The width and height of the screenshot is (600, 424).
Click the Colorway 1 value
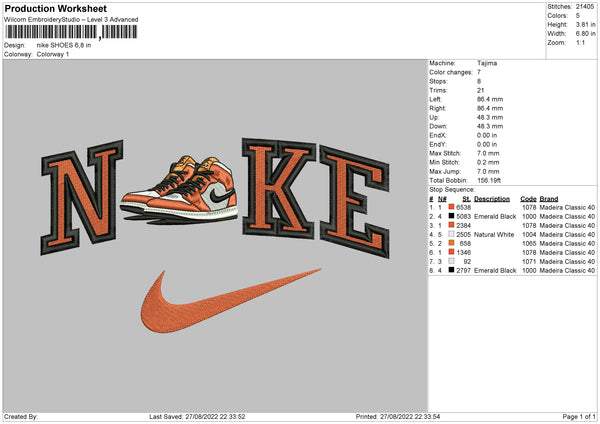tap(54, 54)
